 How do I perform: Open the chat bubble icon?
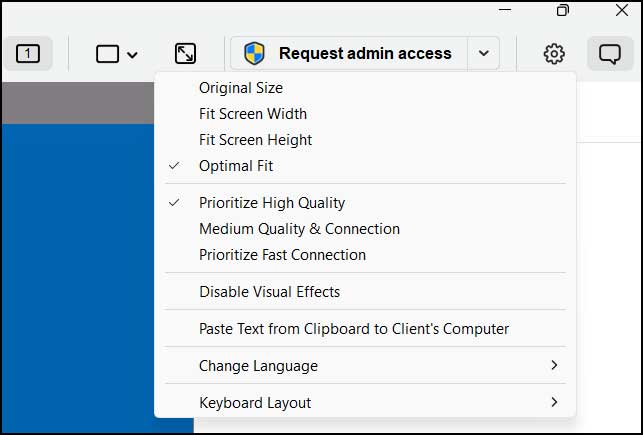[x=609, y=54]
